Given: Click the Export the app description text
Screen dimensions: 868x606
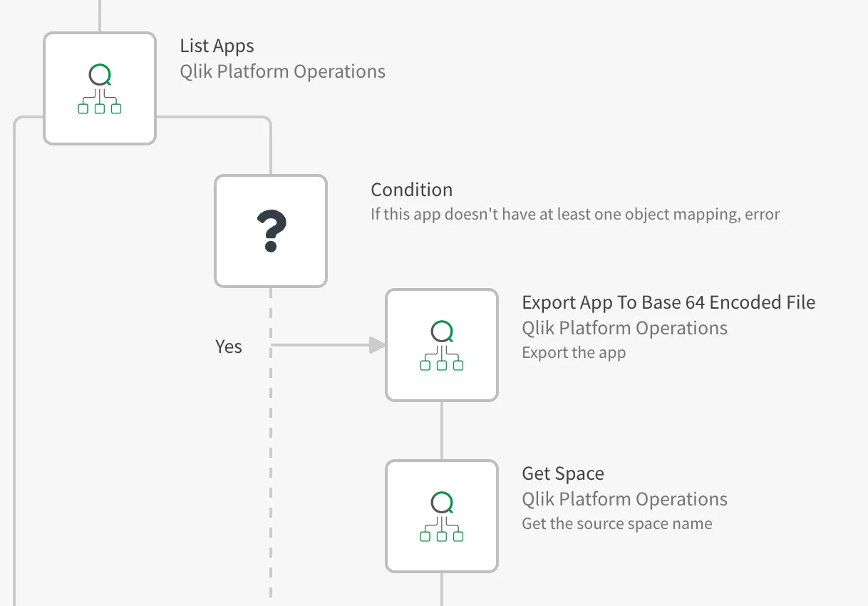Looking at the screenshot, I should click(x=574, y=352).
